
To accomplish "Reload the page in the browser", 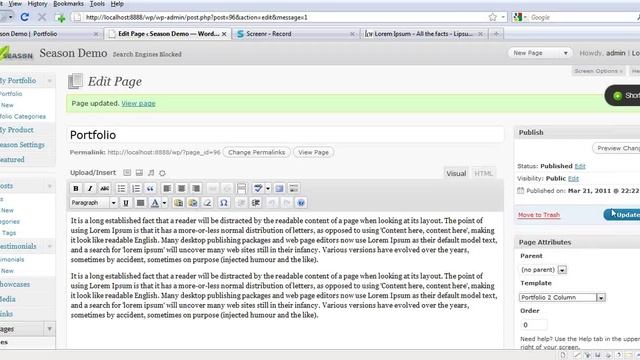I will 24,17.
